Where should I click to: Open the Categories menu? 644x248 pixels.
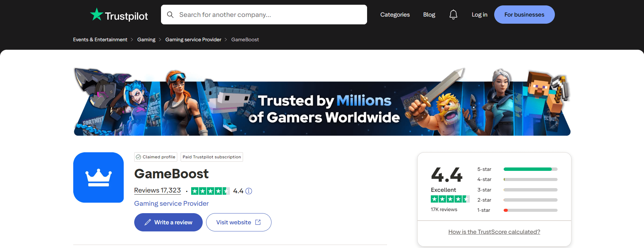pyautogui.click(x=395, y=15)
